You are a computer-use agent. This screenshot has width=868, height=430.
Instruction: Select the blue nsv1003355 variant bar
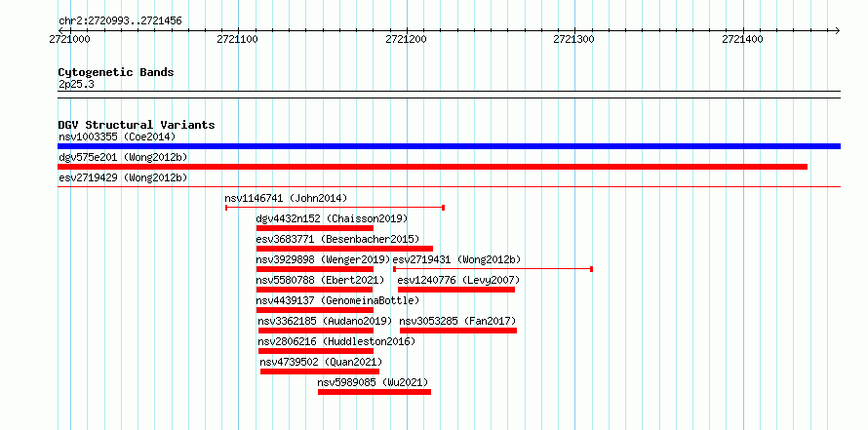(x=449, y=146)
